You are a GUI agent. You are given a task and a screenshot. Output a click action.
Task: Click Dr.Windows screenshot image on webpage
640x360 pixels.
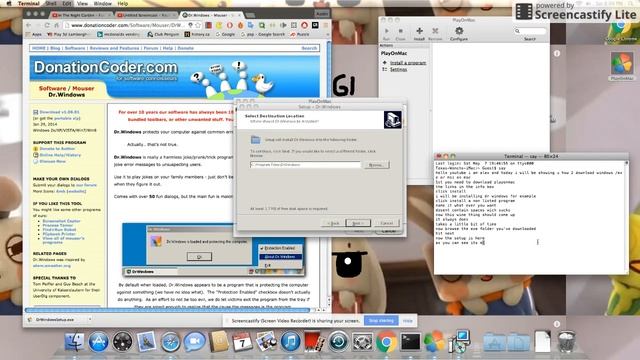(214, 249)
